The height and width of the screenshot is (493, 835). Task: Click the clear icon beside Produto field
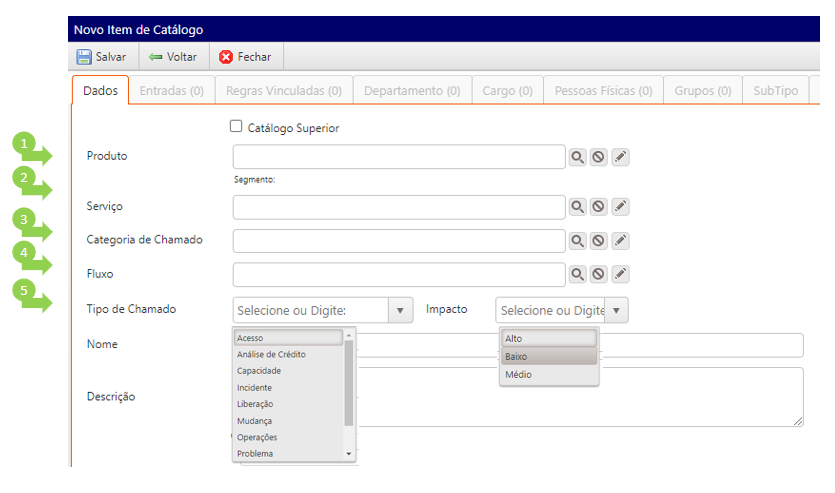598,157
